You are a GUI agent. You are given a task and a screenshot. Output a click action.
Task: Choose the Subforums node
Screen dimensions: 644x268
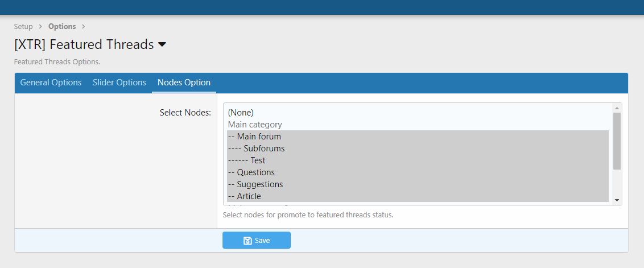click(x=418, y=148)
